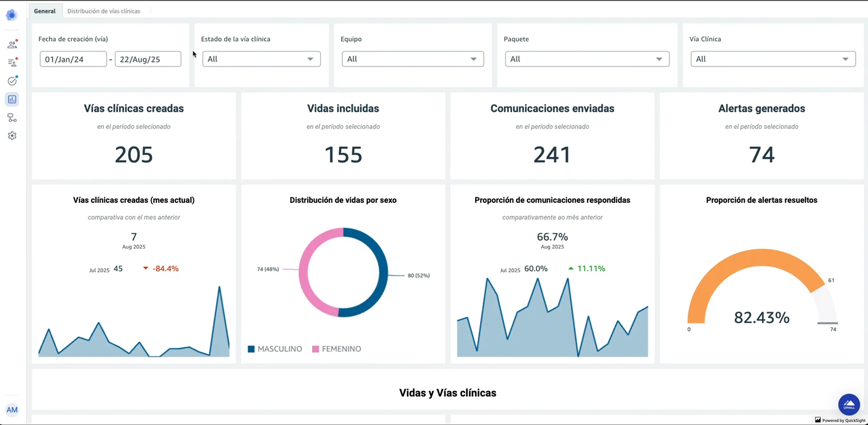Click the 241 Comunicaciones enviadas value
The image size is (868, 425).
(x=552, y=155)
